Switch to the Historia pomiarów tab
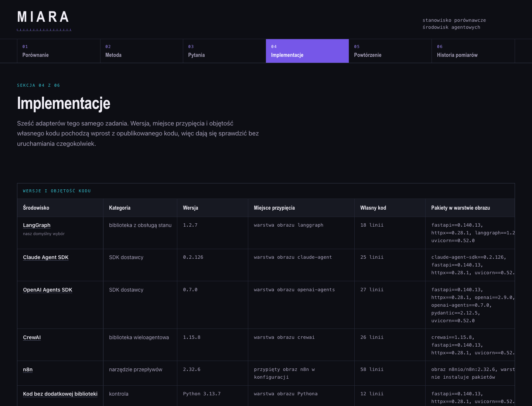This screenshot has width=532, height=406. 473,51
